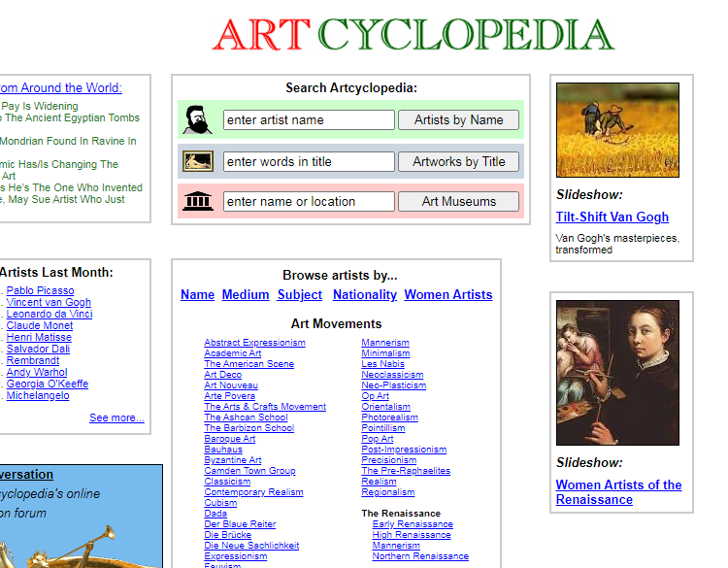Open the Pablo Picasso link

point(40,290)
